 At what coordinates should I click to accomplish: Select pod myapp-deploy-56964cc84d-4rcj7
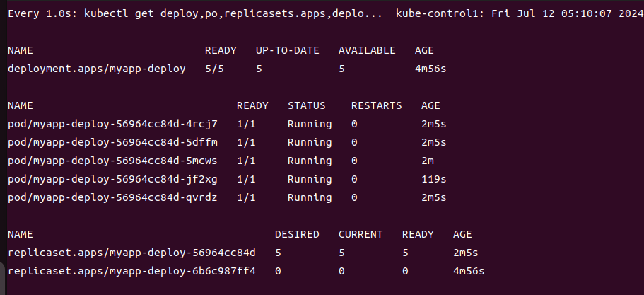tap(112, 124)
